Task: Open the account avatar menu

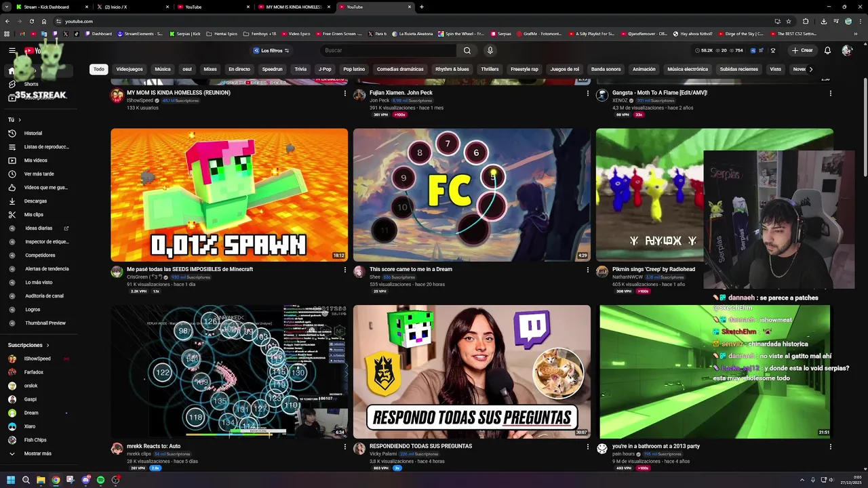Action: [846, 50]
